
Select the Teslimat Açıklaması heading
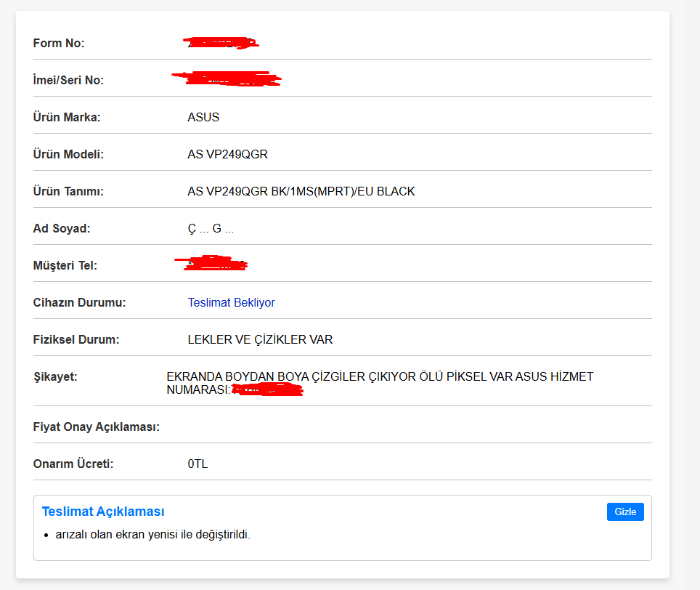[x=103, y=512]
